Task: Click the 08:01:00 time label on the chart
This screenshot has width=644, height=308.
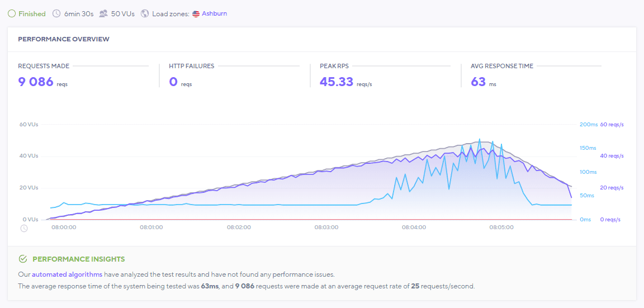Action: [151, 228]
